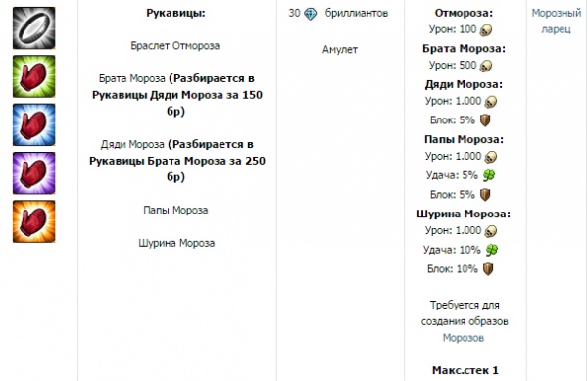Viewport: 588px width, 381px height.
Task: Open the Морозный ларец link
Action: 556,21
